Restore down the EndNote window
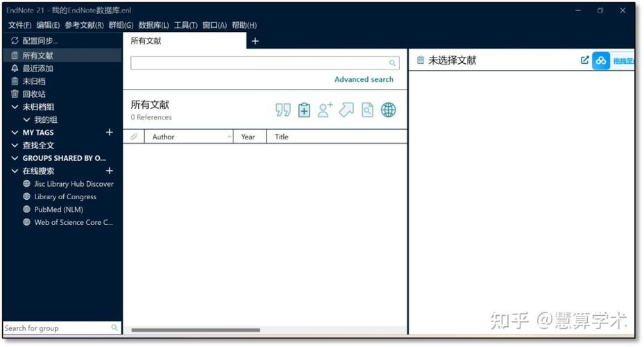Image resolution: width=644 pixels, height=347 pixels. (600, 10)
